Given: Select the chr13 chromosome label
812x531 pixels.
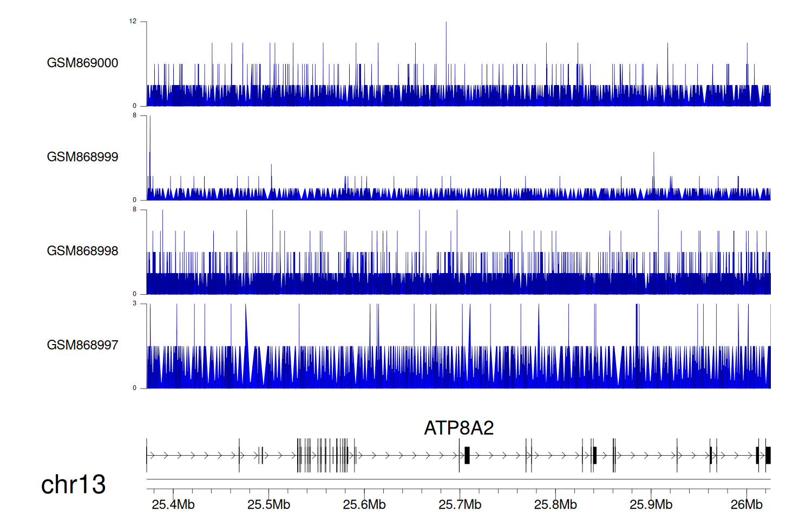Looking at the screenshot, I should [x=73, y=484].
